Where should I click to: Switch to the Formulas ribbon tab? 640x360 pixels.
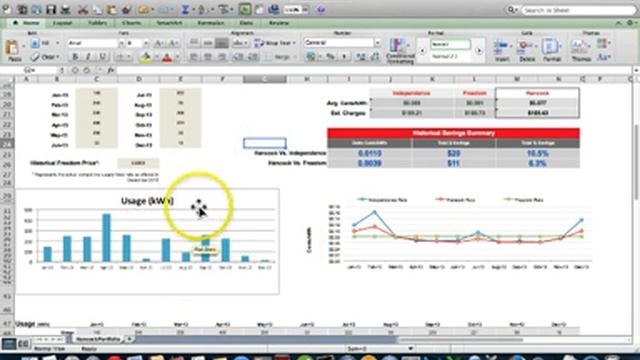(x=210, y=23)
